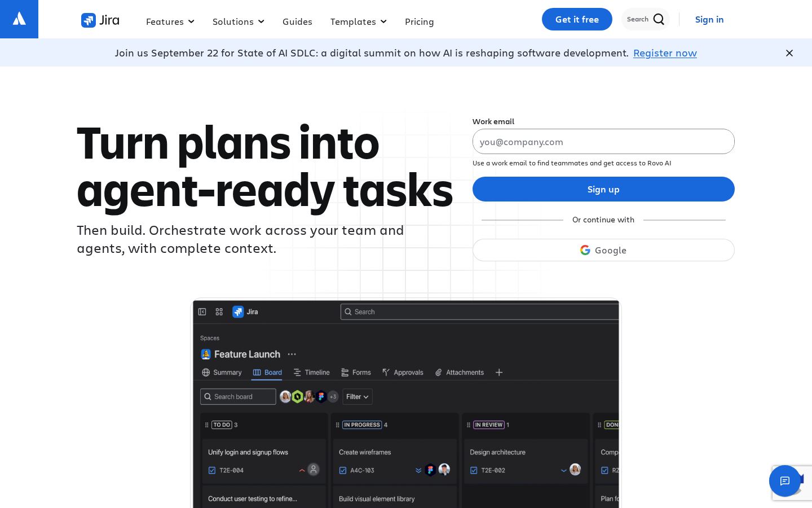
Task: Click the IN REVIEW column label
Action: tap(489, 425)
